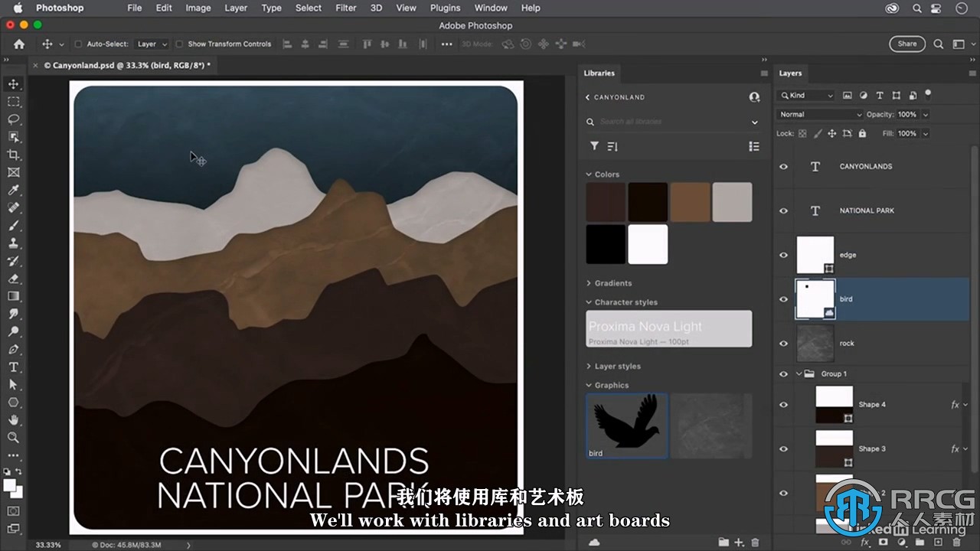Image resolution: width=980 pixels, height=551 pixels.
Task: Select the Canyonland.psd document tab
Action: tap(126, 66)
